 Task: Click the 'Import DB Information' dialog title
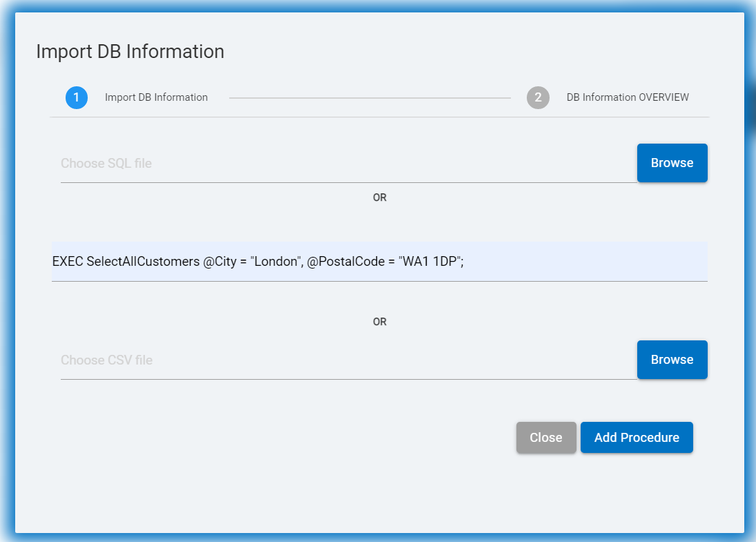click(x=130, y=52)
